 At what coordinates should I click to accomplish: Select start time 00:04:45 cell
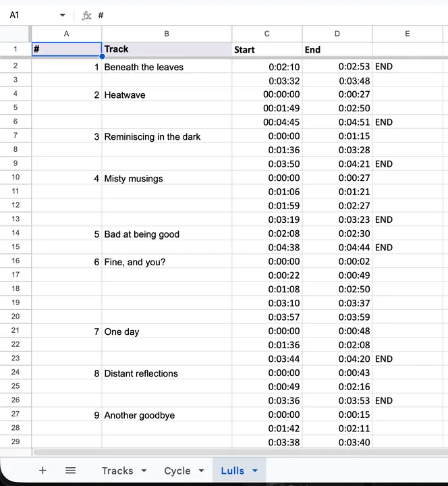click(267, 122)
